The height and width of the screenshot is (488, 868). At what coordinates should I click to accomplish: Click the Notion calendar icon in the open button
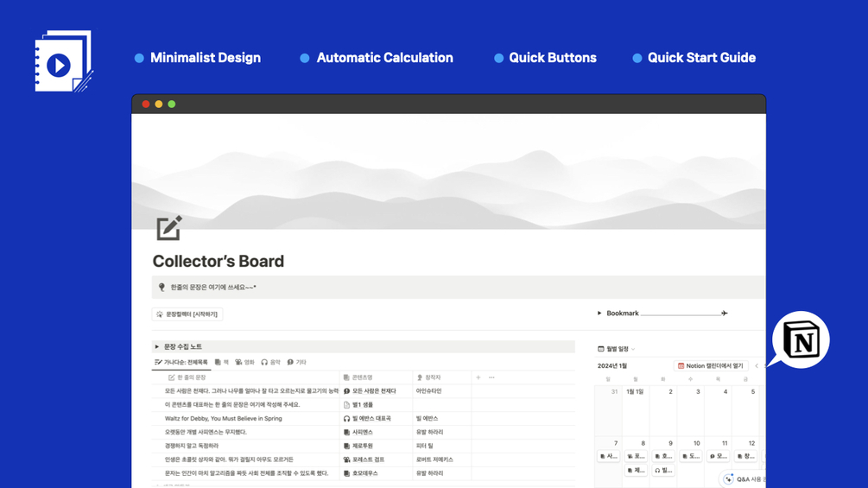point(681,365)
